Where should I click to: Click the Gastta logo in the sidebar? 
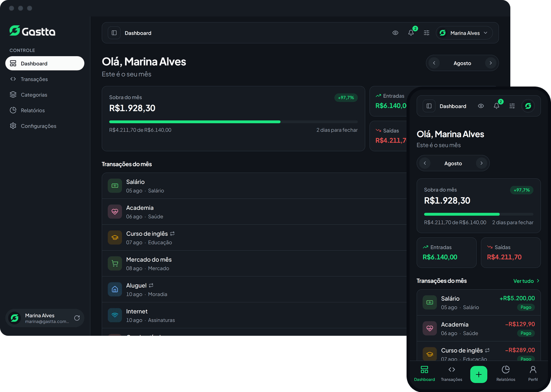pos(32,31)
